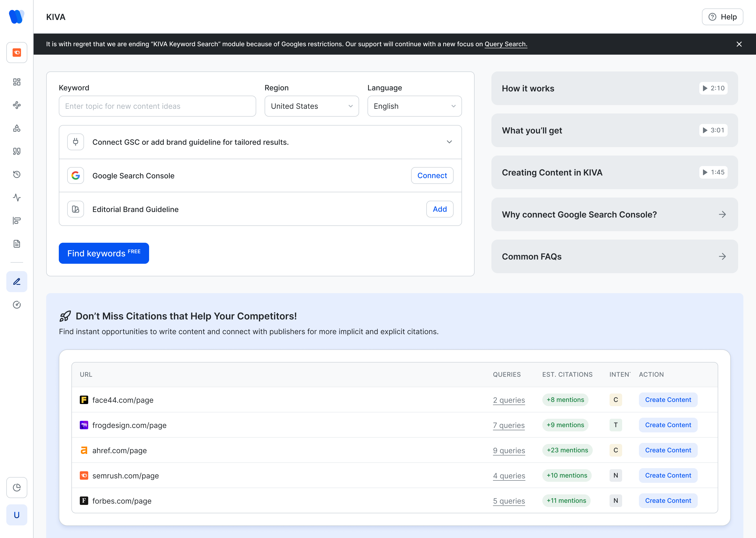
Task: Open the document icon in sidebar
Action: 17,244
